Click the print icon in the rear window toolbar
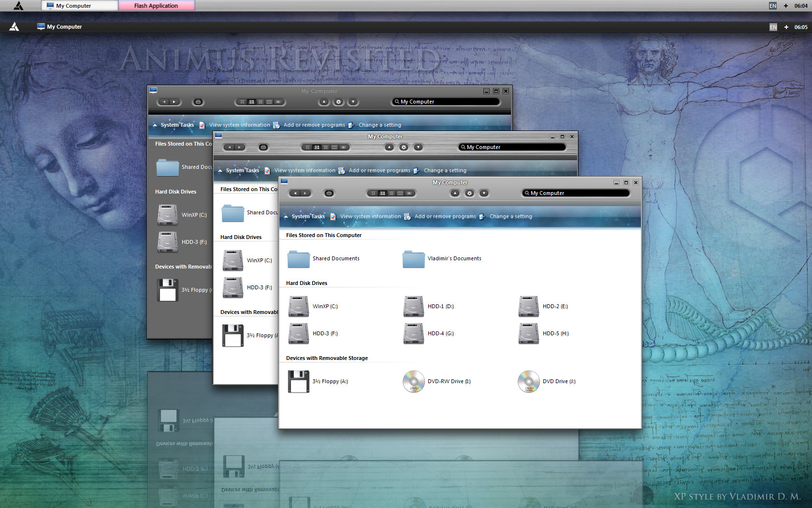812x508 pixels. pos(198,102)
